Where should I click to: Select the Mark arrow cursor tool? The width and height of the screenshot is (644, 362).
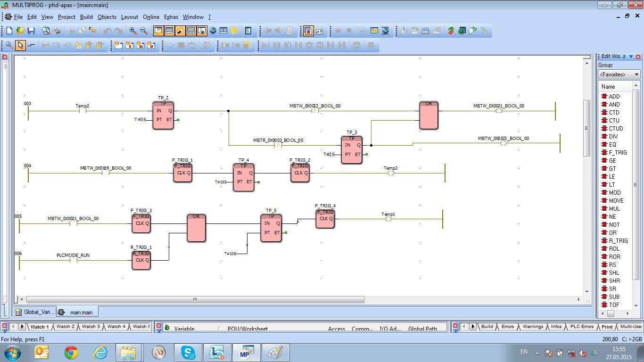(20, 45)
